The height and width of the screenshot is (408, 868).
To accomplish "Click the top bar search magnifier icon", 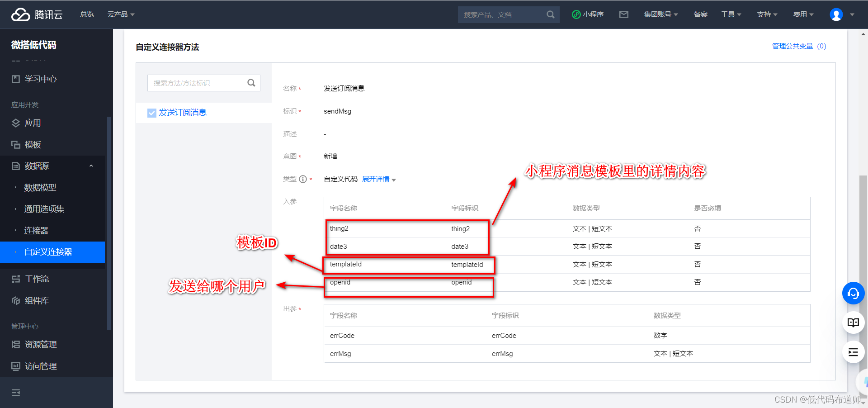I will click(x=550, y=14).
